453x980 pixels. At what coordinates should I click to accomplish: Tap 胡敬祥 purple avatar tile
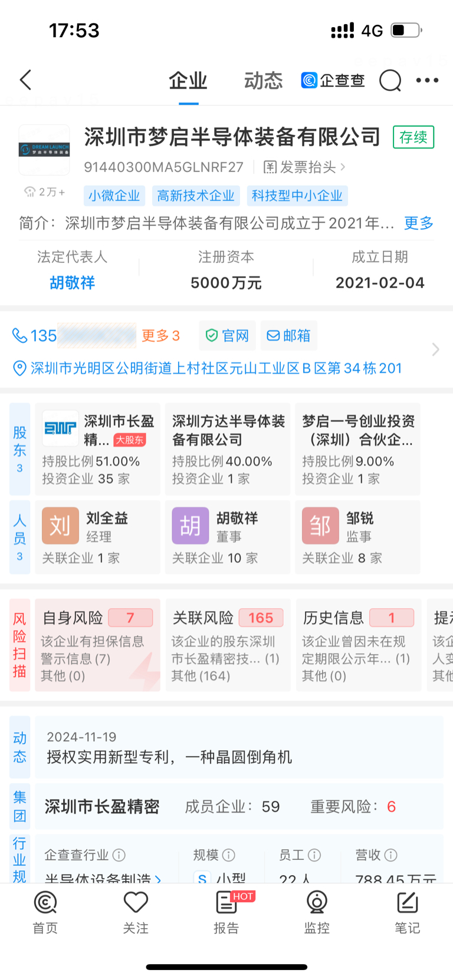click(x=190, y=526)
